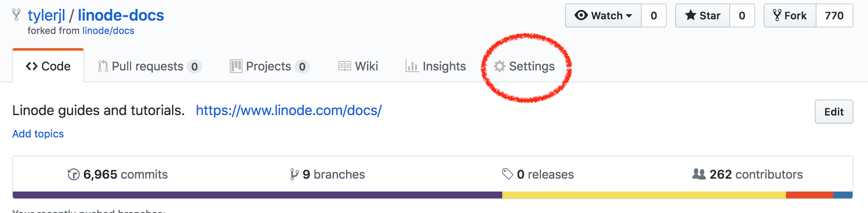Open the Watch dropdown menu
This screenshot has width=868, height=213.
(x=604, y=16)
